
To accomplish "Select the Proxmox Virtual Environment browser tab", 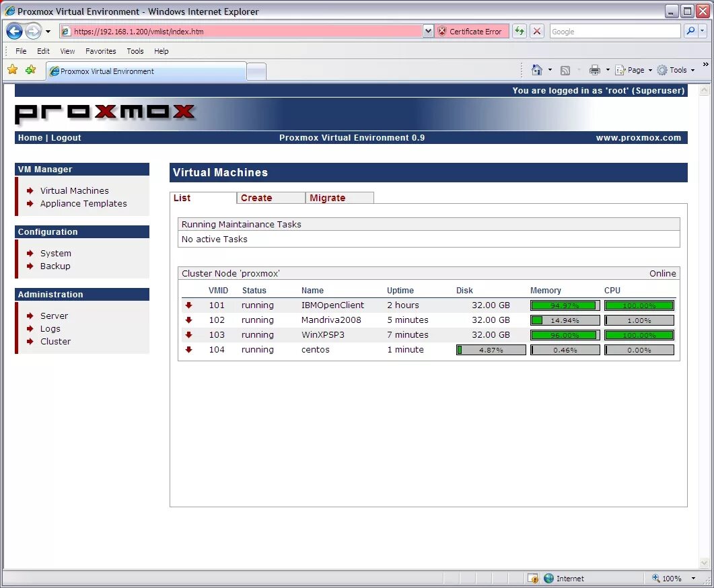I will coord(146,71).
